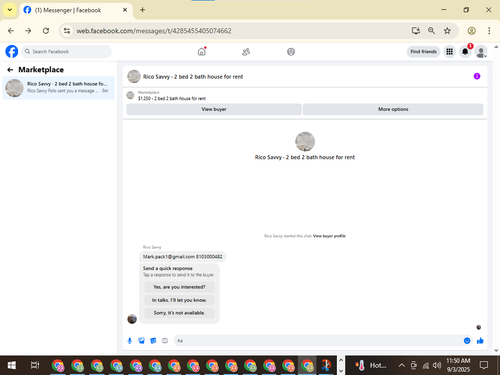This screenshot has height=375, width=500.
Task: Click the Mark.pack1@gmail.com message bubble
Action: 182,257
